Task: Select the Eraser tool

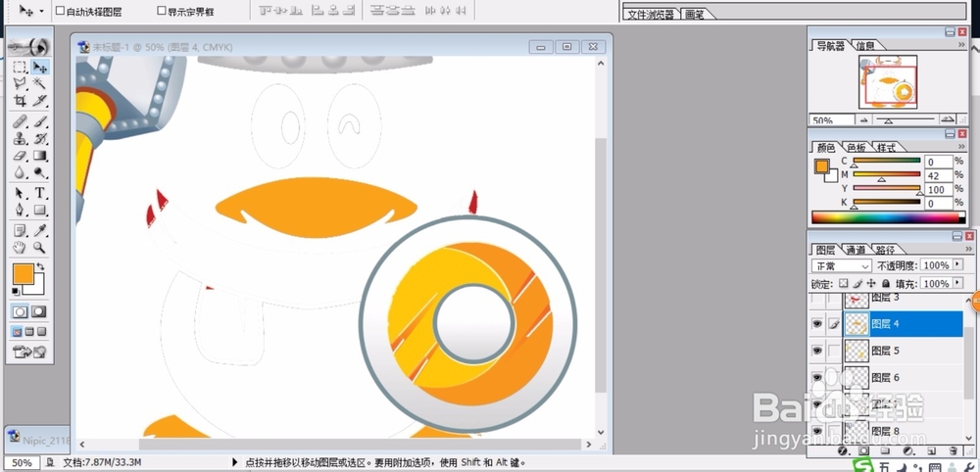Action: (x=20, y=155)
